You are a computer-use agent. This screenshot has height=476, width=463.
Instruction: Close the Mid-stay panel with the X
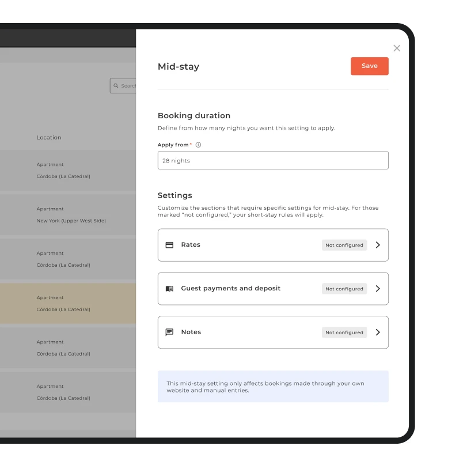tap(397, 48)
